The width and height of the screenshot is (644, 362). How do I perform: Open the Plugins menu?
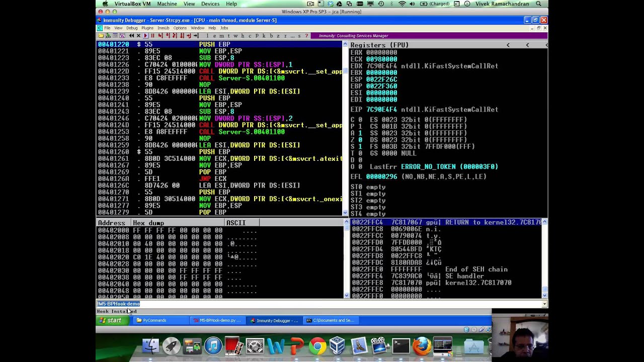(147, 28)
